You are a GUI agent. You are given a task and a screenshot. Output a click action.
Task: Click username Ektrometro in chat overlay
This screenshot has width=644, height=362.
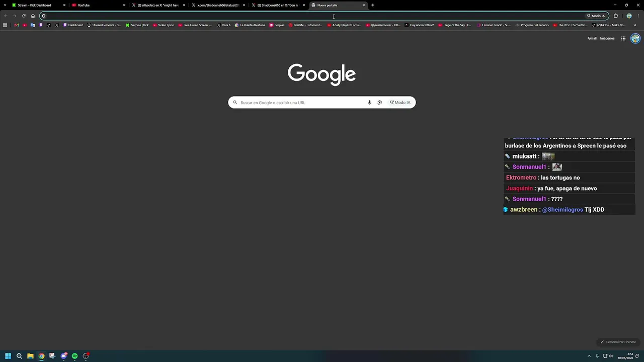click(x=521, y=177)
